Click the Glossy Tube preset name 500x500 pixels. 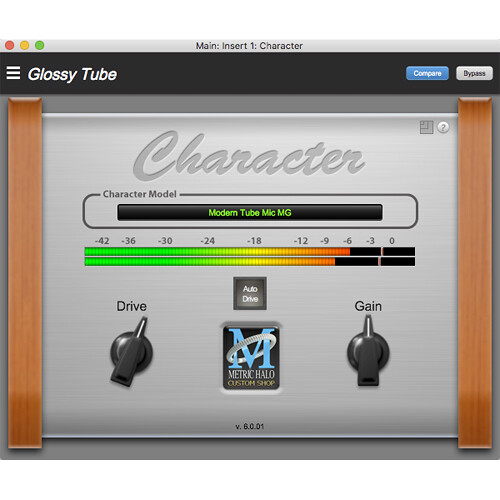(x=72, y=74)
